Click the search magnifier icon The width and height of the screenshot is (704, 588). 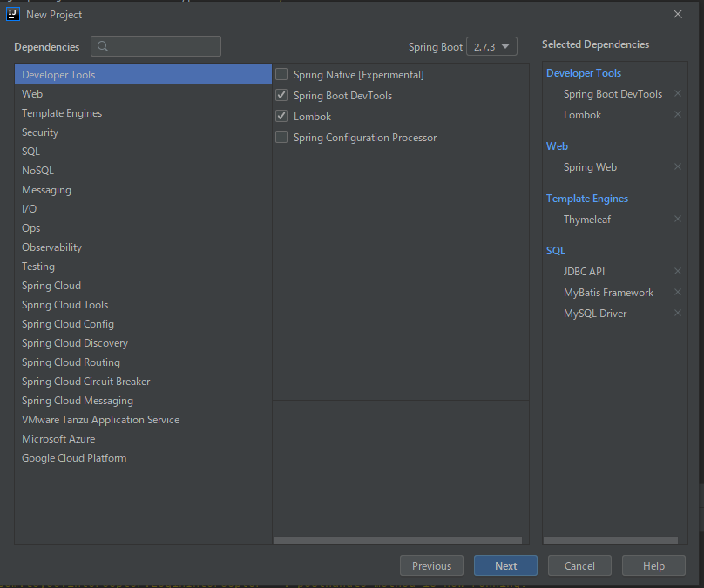click(102, 46)
